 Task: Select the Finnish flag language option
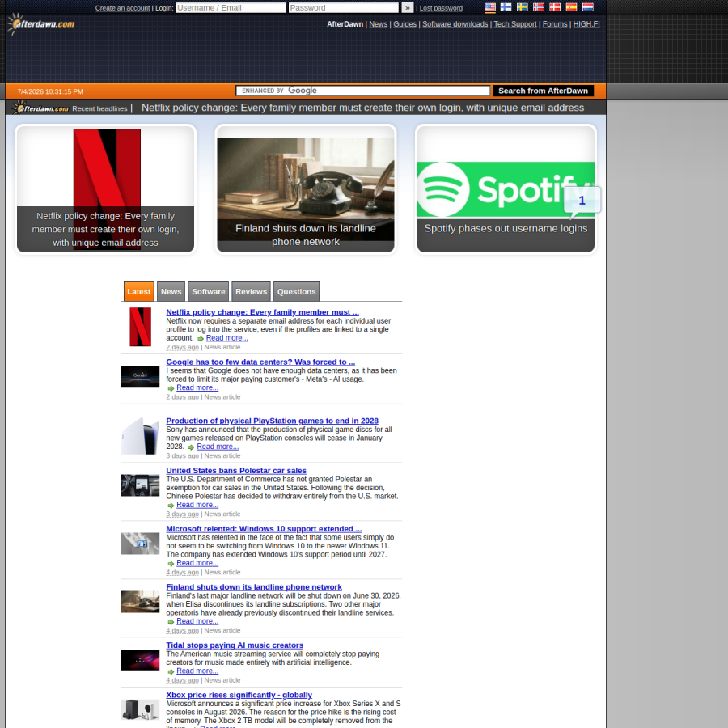click(506, 7)
